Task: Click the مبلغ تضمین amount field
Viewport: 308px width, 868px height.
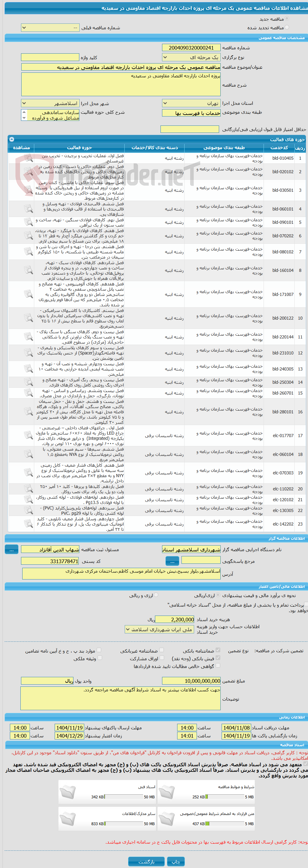Action: [x=191, y=681]
